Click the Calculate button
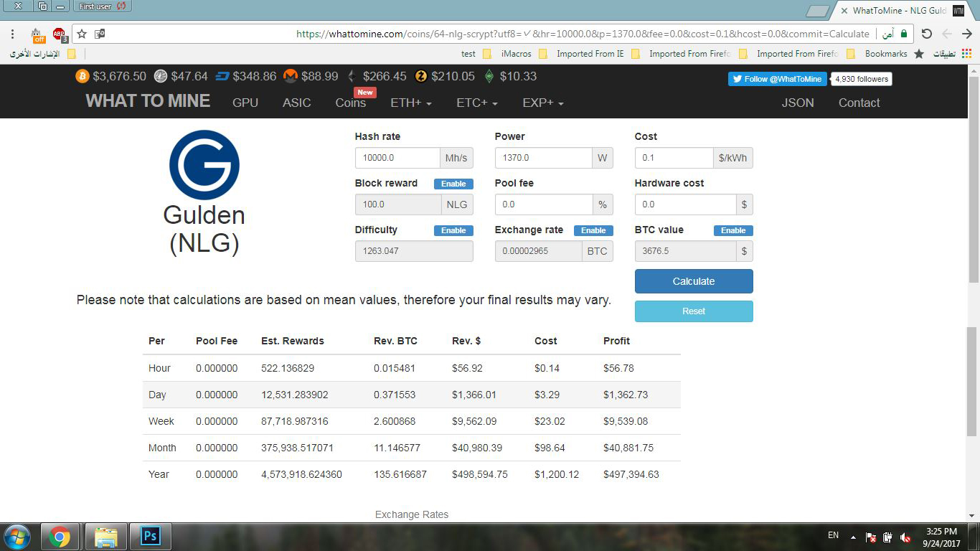Viewport: 980px width, 551px height. (x=694, y=281)
